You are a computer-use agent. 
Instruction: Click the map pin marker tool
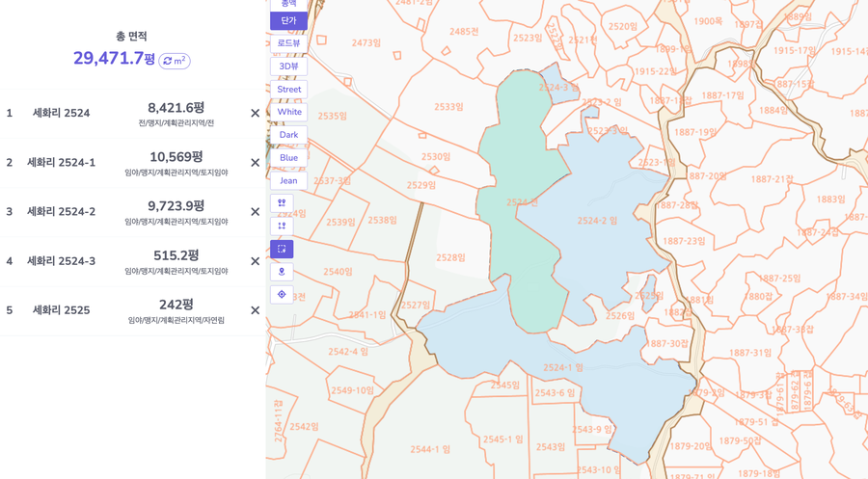282,272
